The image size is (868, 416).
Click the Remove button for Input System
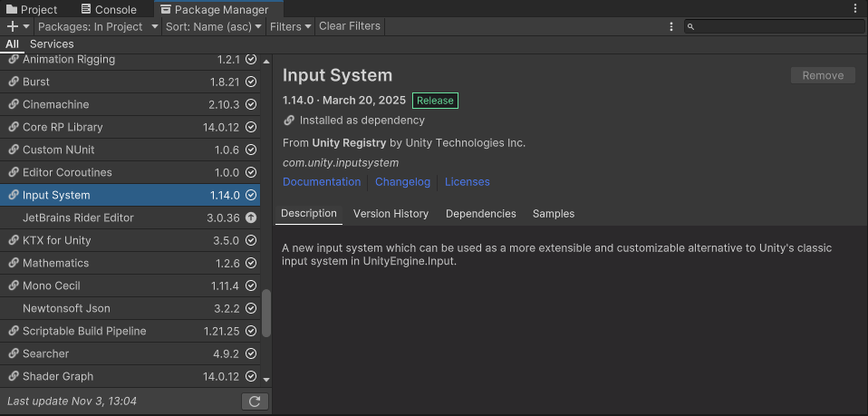point(824,76)
